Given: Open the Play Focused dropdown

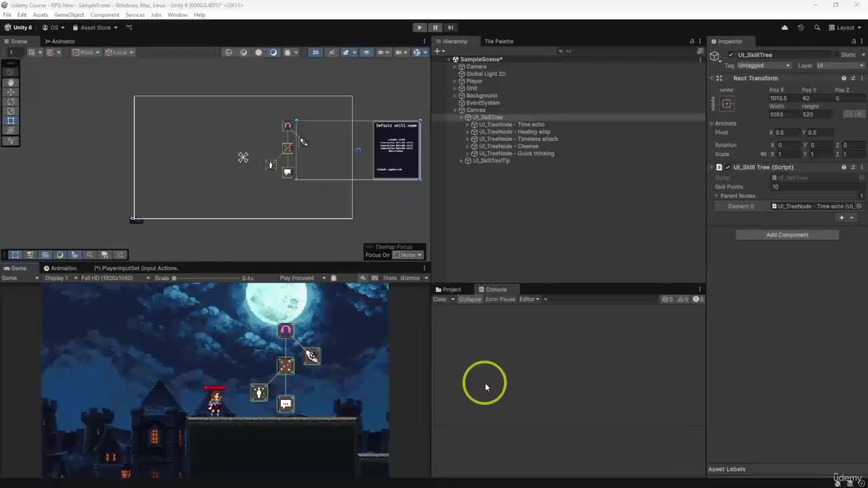Looking at the screenshot, I should (302, 278).
